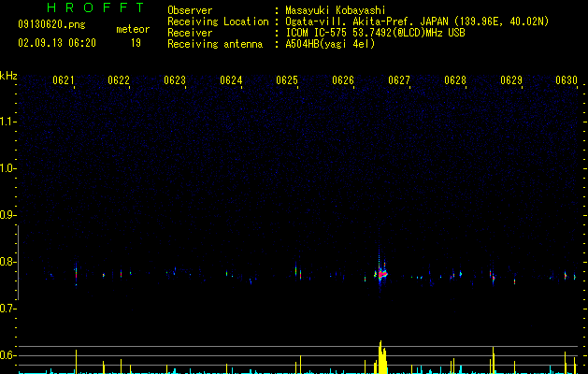Click the observer name Masayuki Kobayashi

pos(336,10)
